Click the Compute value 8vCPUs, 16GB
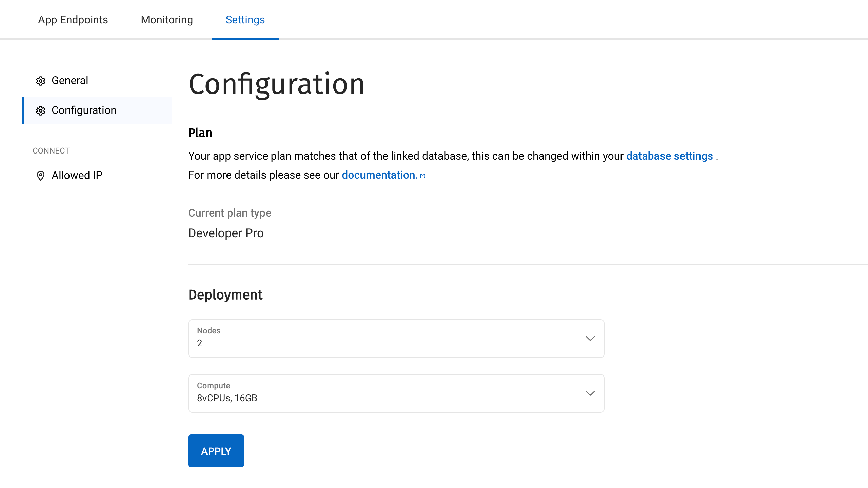The height and width of the screenshot is (488, 868). pos(227,398)
